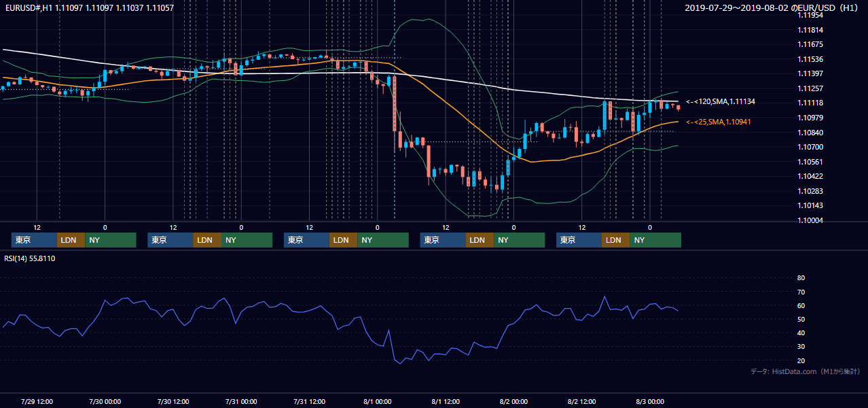
Task: Select the 8/3 00:00 time axis label
Action: tap(650, 401)
